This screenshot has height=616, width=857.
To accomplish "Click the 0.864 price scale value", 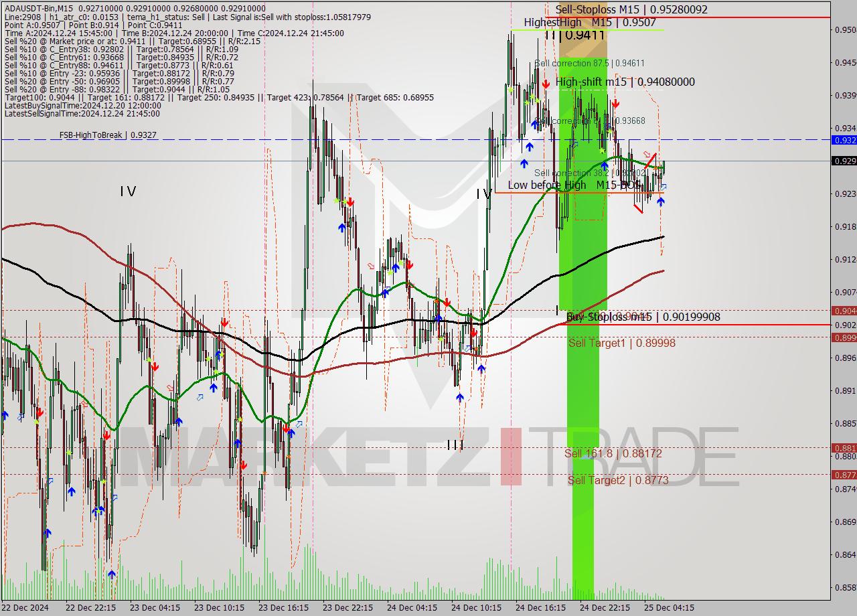I will point(845,554).
